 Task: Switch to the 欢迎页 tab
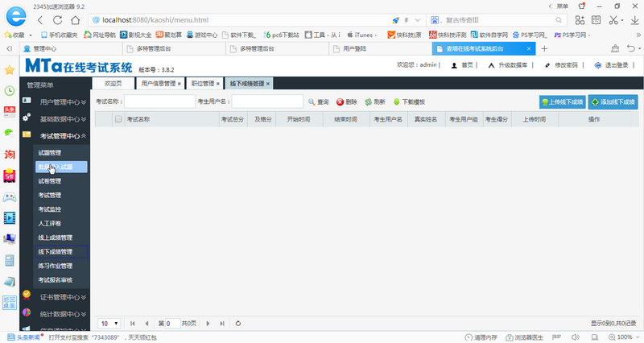click(114, 84)
